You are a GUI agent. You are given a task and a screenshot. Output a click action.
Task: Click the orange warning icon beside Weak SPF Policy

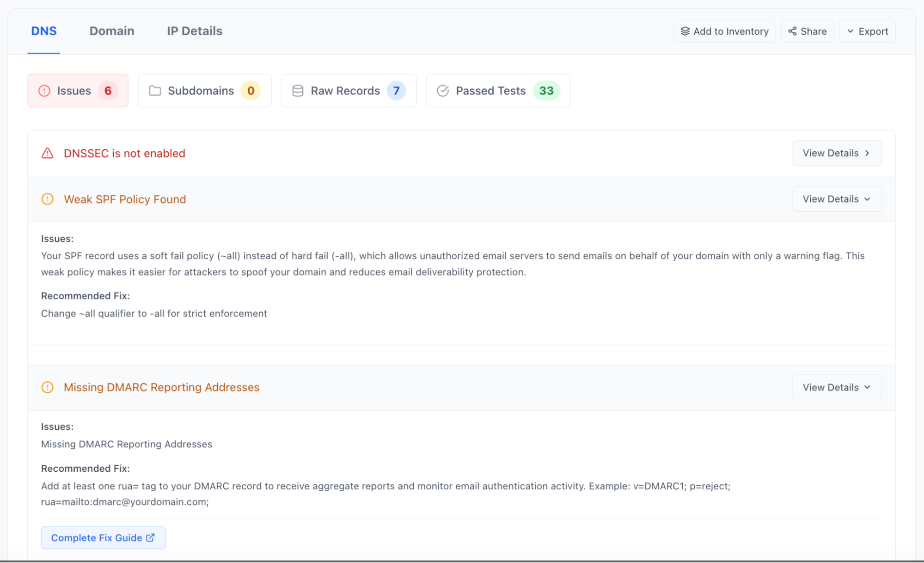click(48, 199)
